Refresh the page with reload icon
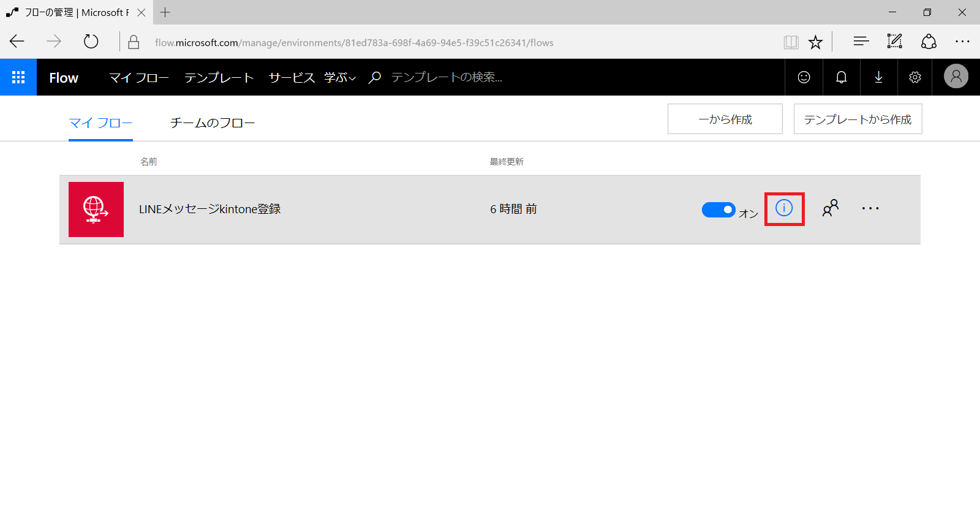 click(91, 42)
